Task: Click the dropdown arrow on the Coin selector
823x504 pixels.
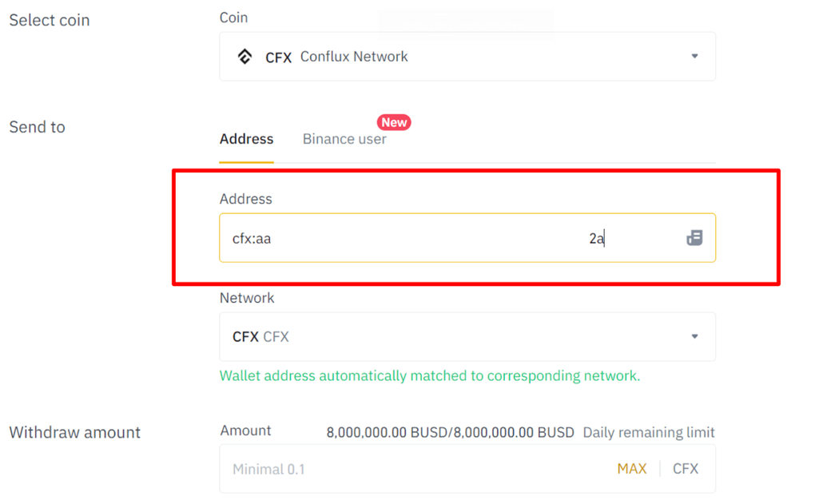Action: click(x=694, y=56)
